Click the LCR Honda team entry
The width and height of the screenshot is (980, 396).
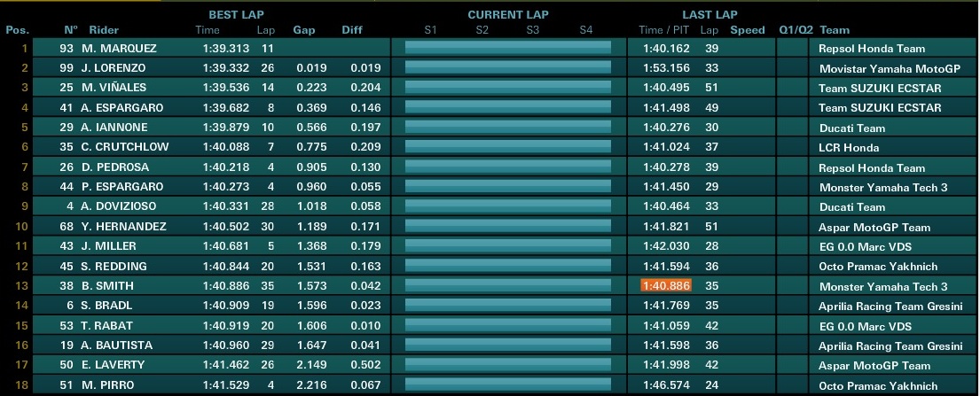pyautogui.click(x=850, y=147)
